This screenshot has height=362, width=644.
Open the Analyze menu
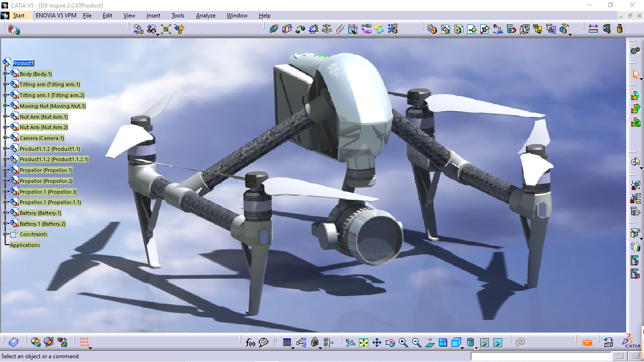click(x=206, y=16)
